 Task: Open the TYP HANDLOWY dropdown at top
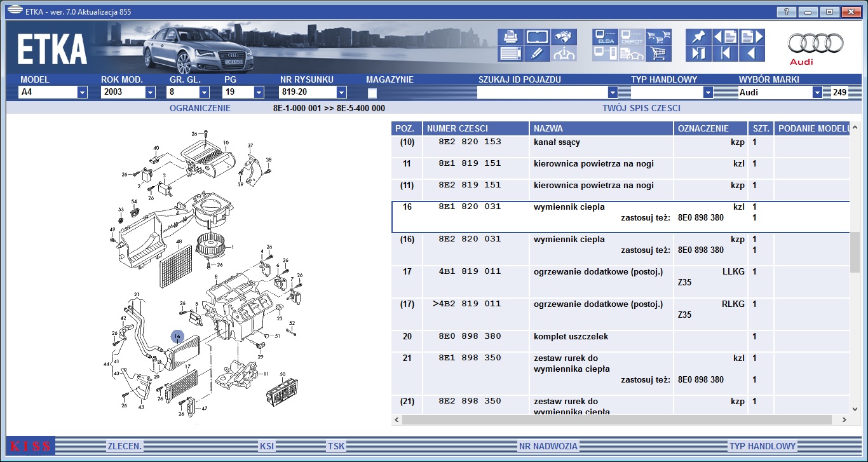pyautogui.click(x=707, y=92)
